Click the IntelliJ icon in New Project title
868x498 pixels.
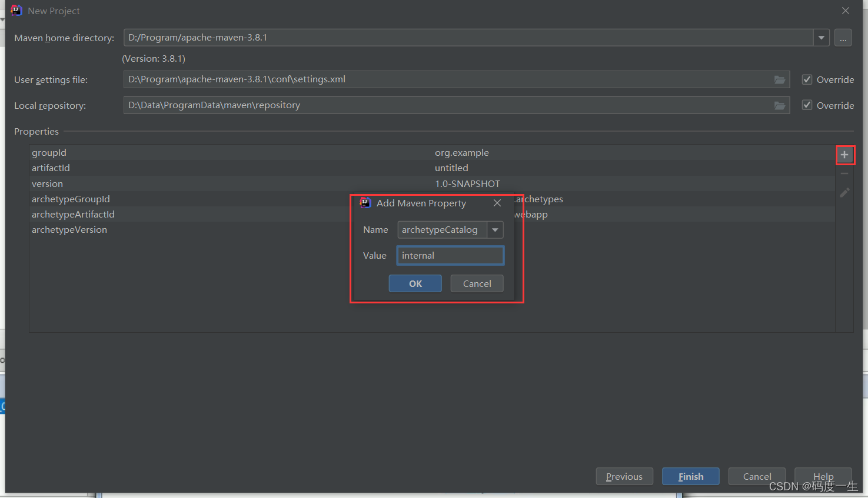pos(16,11)
